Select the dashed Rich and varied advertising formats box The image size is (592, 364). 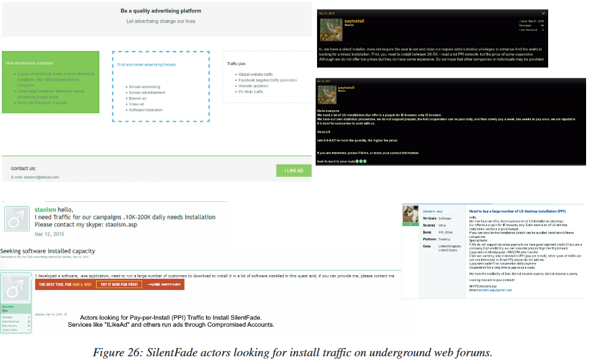[x=160, y=86]
